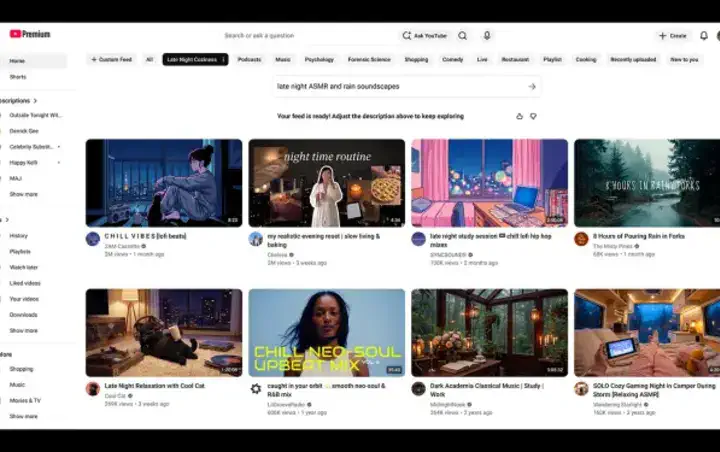Click channel avatar beside caught in your orbit

click(256, 389)
